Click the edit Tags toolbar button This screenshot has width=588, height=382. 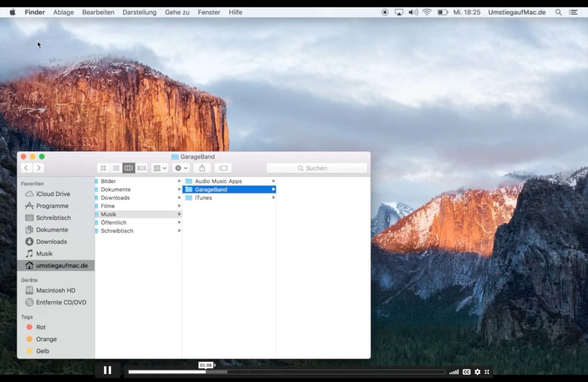tap(223, 168)
